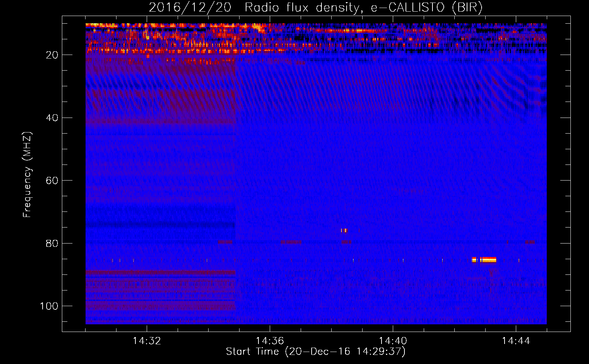Screen dimensions: 589x364
Task: Click the 60 MHz frequency tick label
Action: click(x=52, y=181)
